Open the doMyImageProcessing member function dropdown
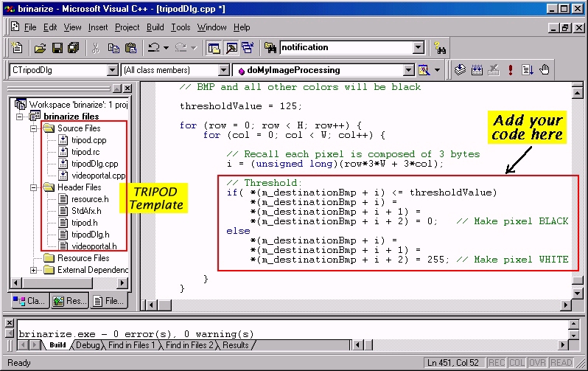Screen dimensions: 588x371 coord(406,70)
